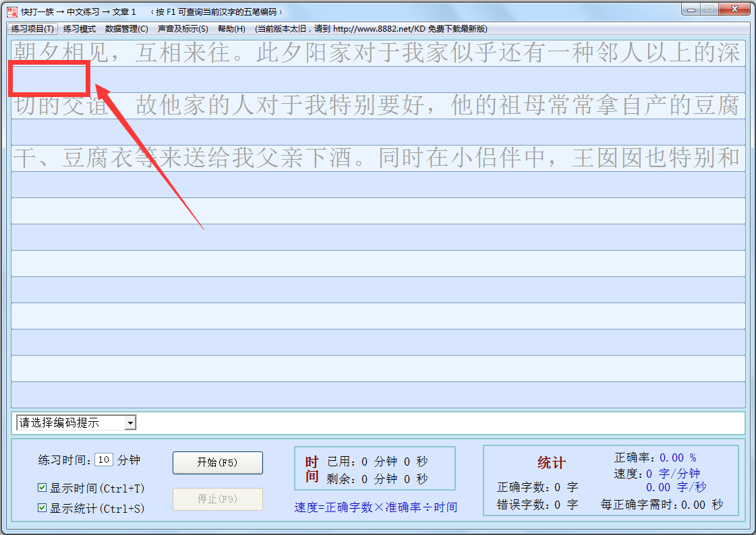Disable the 显示时间 (Ctrl+T) checkbox

[42, 488]
